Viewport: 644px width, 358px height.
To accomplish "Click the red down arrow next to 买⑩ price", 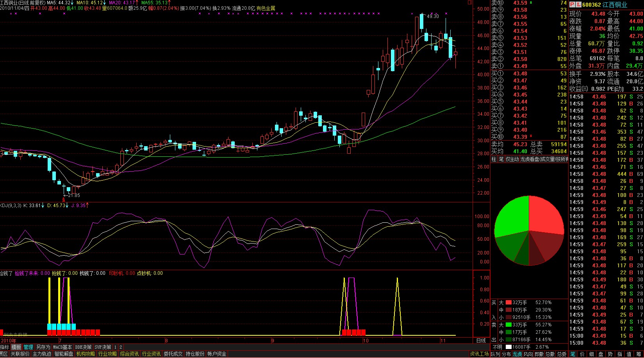I will tap(531, 137).
